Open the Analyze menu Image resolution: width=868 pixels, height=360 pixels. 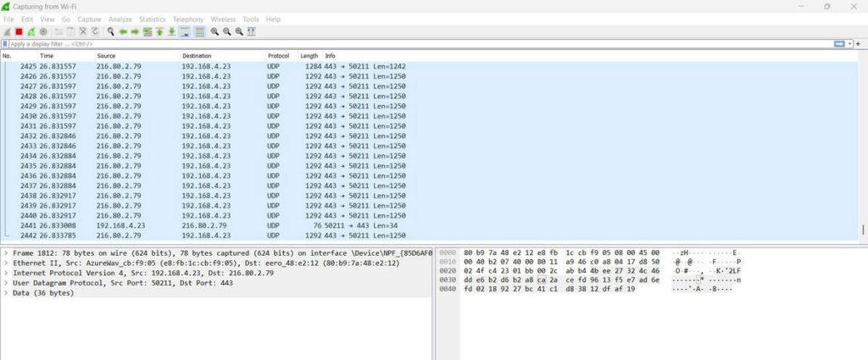120,19
